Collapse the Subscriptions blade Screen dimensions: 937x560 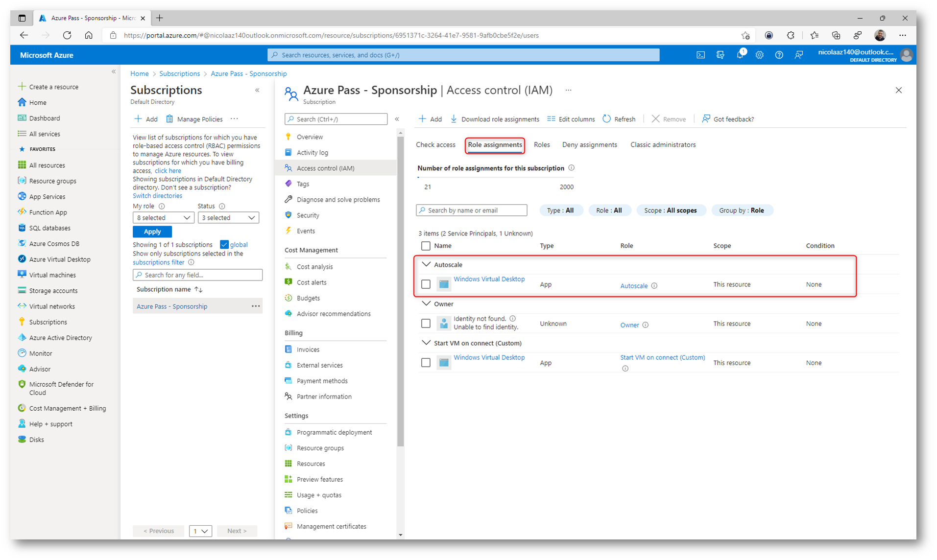click(x=257, y=90)
